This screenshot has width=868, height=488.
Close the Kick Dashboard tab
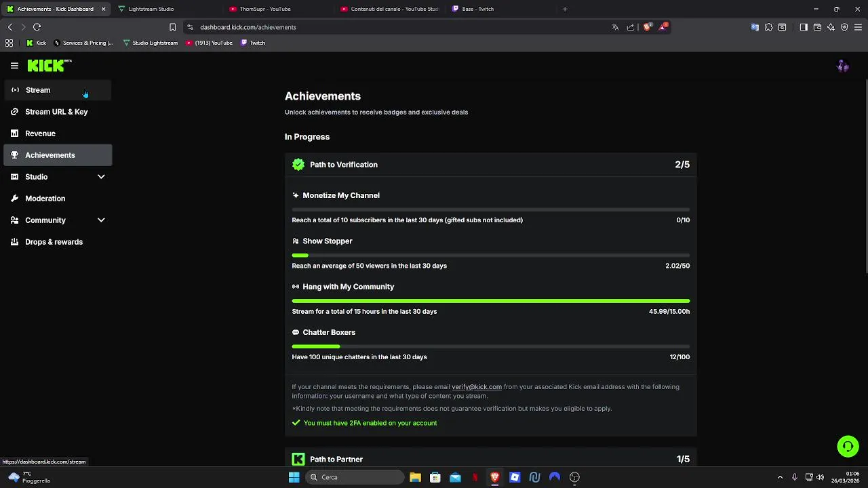click(103, 9)
